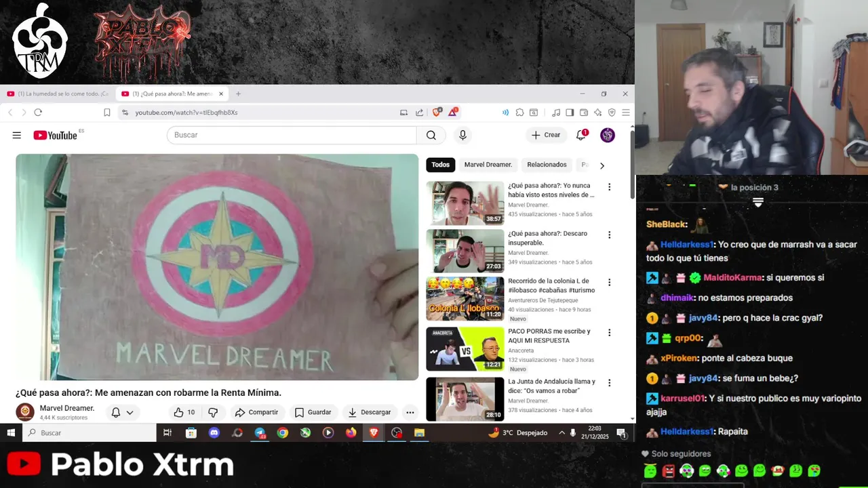Open Brave Wallet icon in toolbar
Image resolution: width=868 pixels, height=488 pixels.
coord(583,113)
